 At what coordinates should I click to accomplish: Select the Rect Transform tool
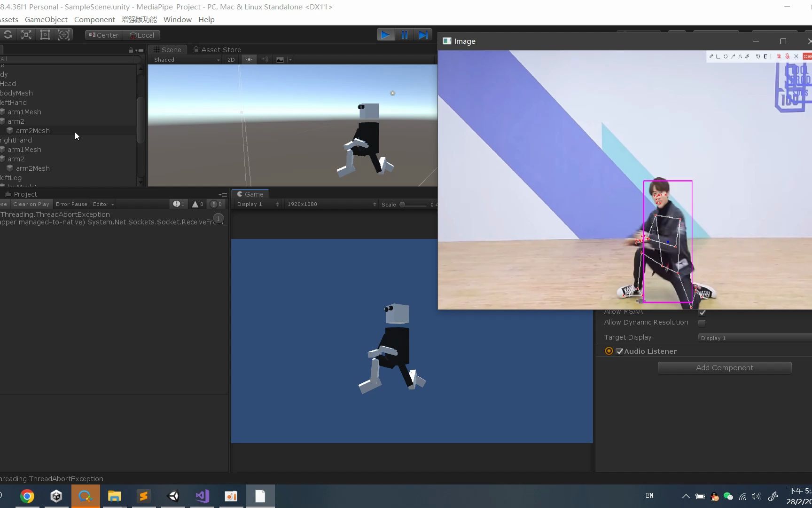(45, 34)
